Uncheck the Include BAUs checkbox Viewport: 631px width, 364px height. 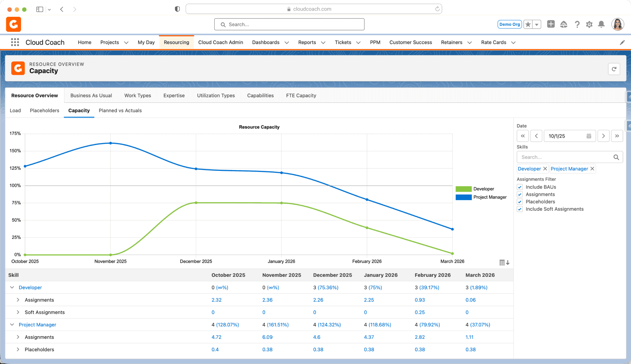(520, 187)
